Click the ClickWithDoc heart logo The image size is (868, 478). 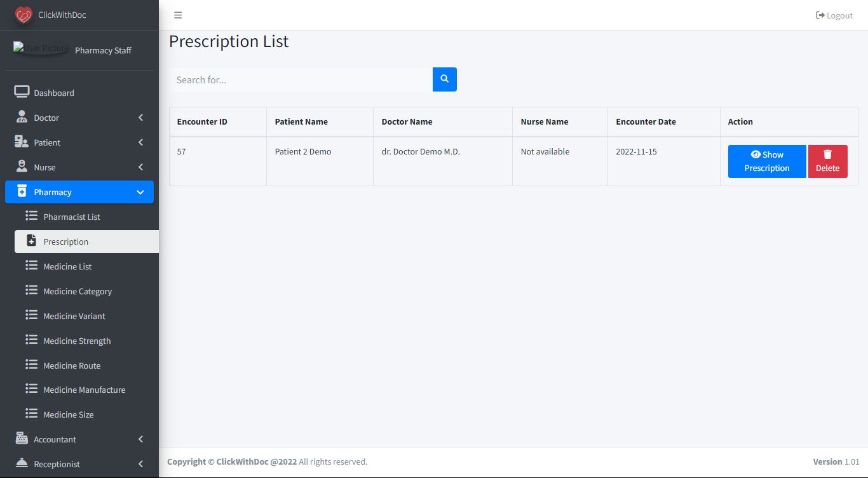click(24, 15)
